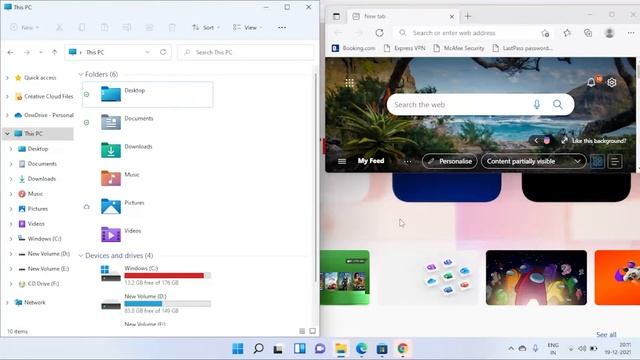Open the address bar history dropdown in File Explorer
This screenshot has width=640, height=360.
click(x=148, y=52)
